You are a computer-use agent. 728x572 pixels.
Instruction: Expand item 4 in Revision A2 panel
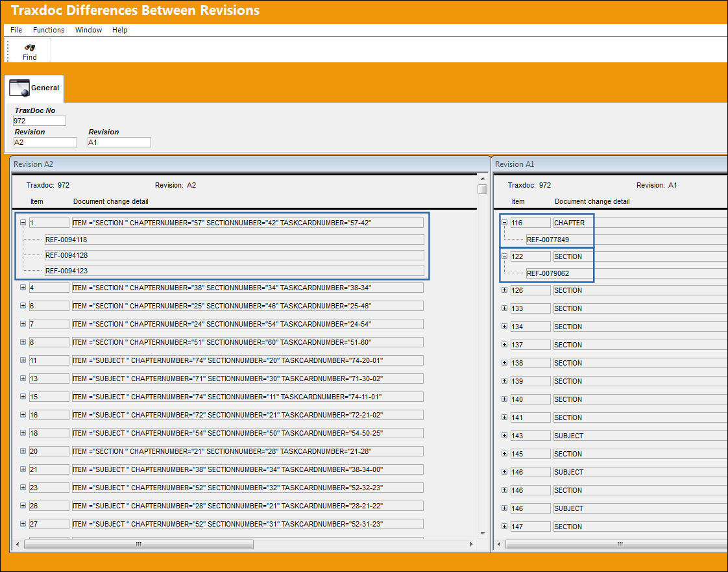click(23, 288)
